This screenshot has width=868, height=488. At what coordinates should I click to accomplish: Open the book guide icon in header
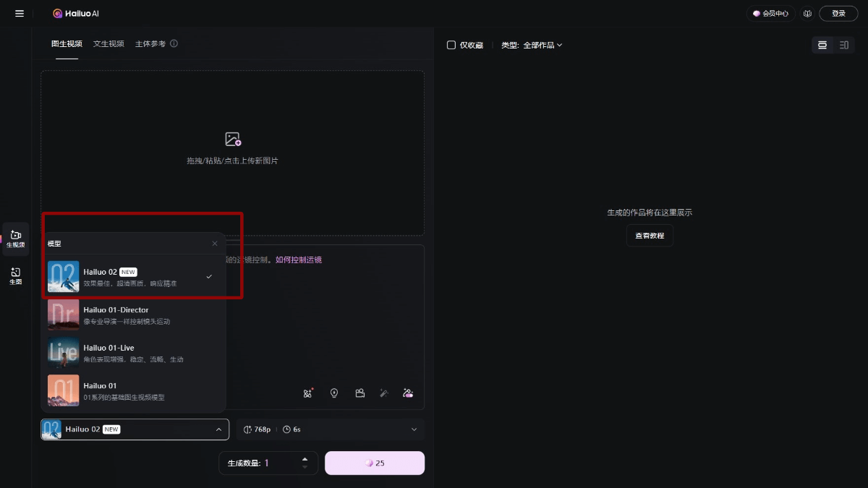[x=807, y=14]
